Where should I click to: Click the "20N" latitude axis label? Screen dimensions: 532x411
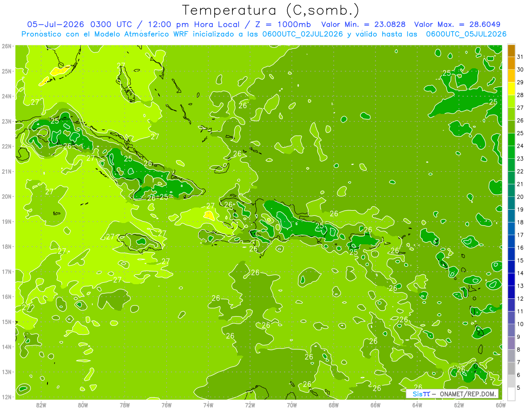click(x=7, y=196)
